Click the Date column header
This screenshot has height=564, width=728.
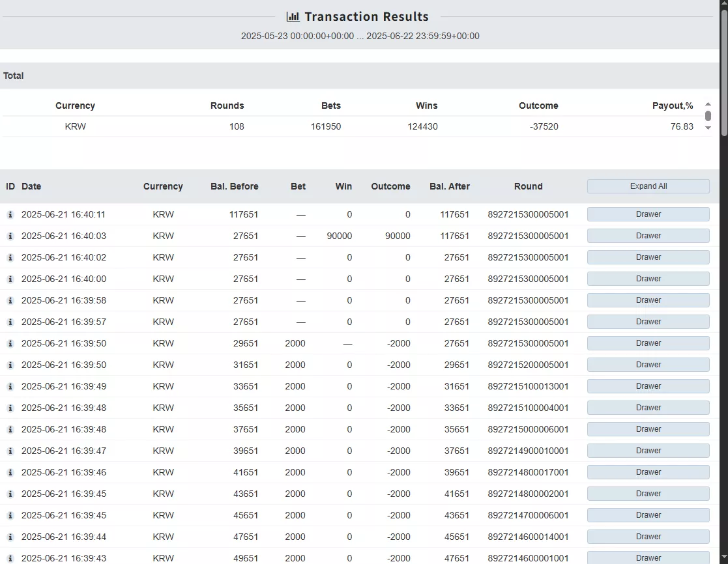(31, 186)
